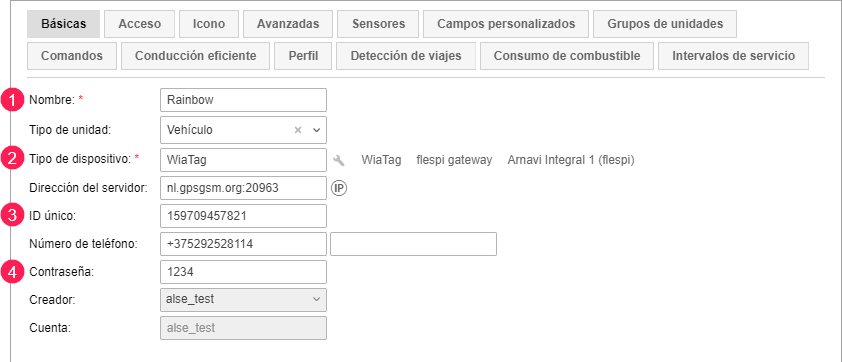Image resolution: width=842 pixels, height=362 pixels.
Task: Open the Intervalos de servicio tab
Action: coord(734,56)
